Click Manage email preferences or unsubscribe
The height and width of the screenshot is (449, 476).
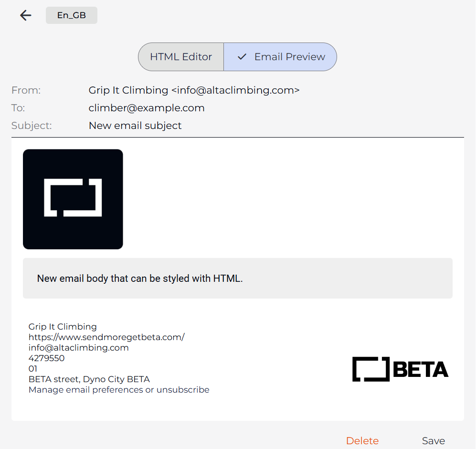119,390
